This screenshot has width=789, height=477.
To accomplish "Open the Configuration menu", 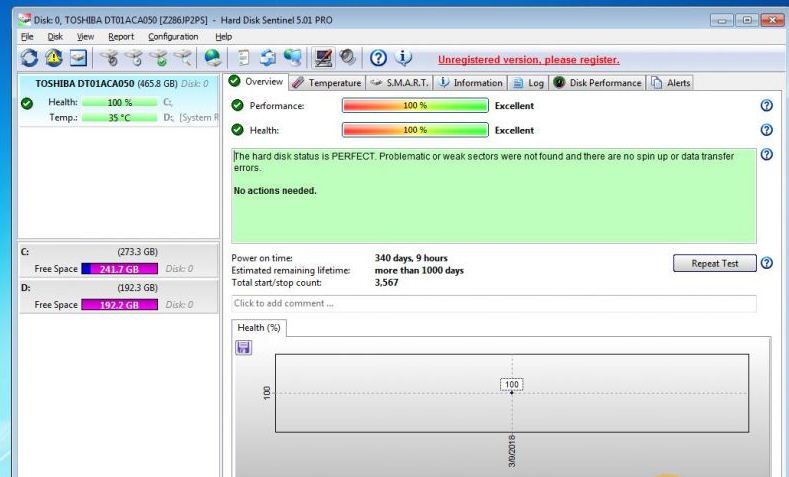I will [173, 37].
